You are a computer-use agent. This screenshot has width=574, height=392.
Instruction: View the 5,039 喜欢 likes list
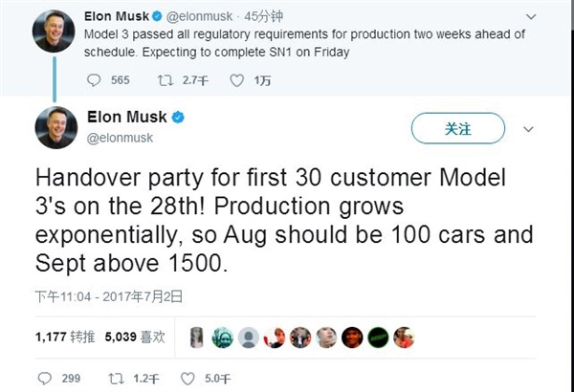135,337
